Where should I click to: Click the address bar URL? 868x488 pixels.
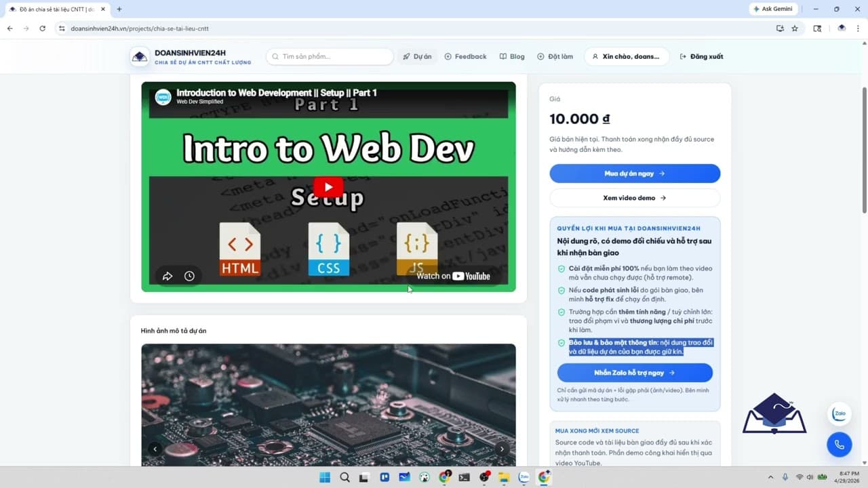coord(140,28)
